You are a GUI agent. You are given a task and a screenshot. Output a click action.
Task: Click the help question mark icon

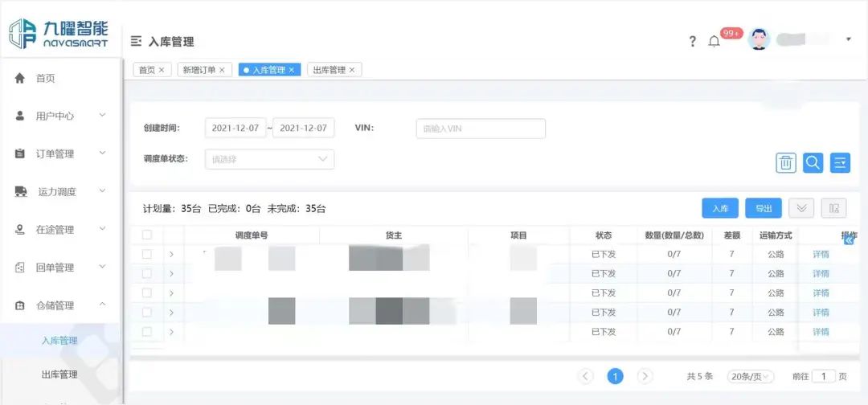[x=692, y=42]
